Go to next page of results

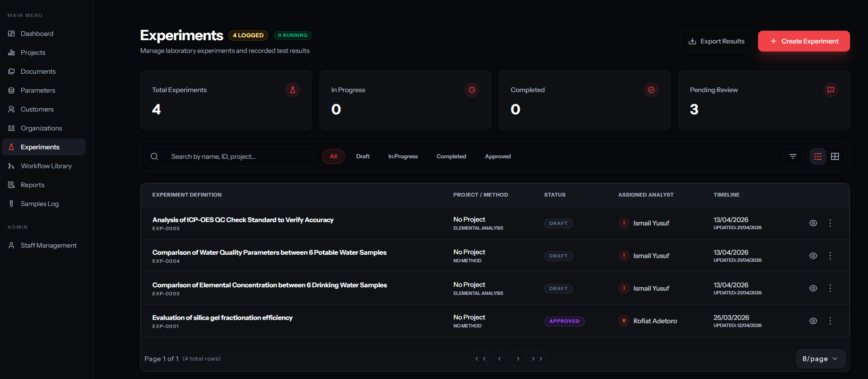coord(518,359)
